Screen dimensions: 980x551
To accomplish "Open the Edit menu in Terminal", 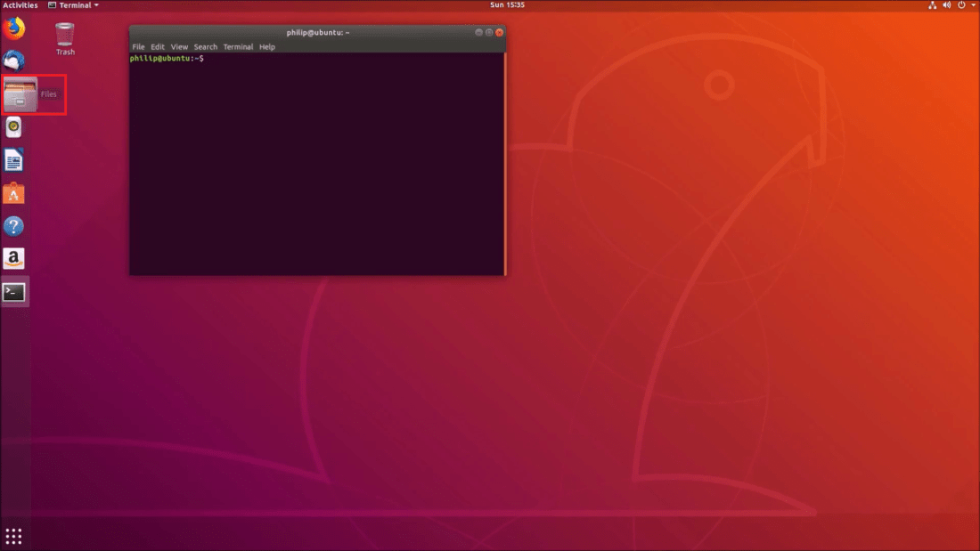I will point(158,46).
